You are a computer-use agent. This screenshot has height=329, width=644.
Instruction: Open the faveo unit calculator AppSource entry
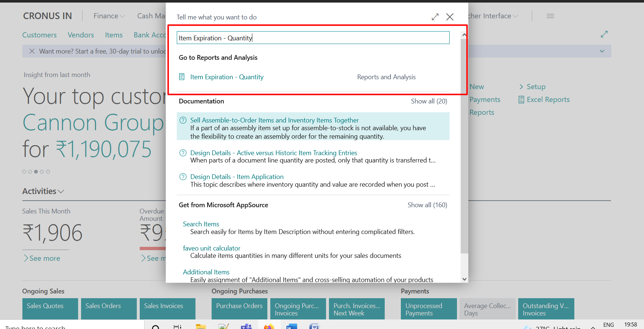pyautogui.click(x=212, y=248)
